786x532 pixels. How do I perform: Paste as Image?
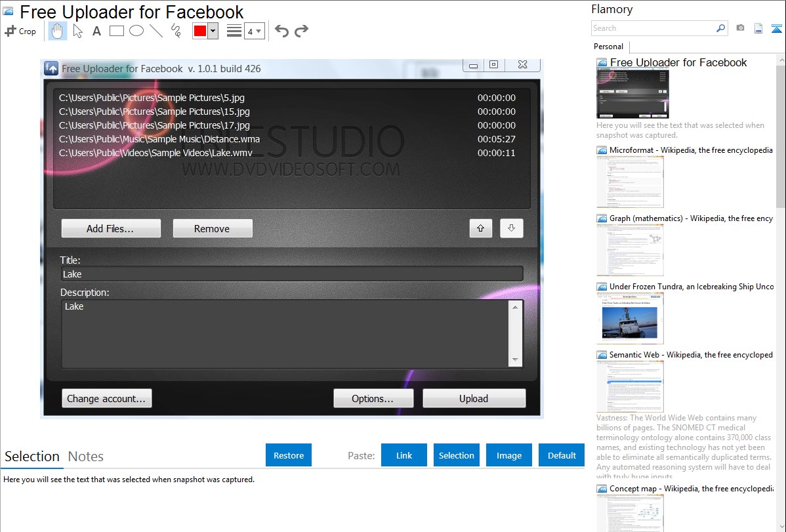point(509,455)
